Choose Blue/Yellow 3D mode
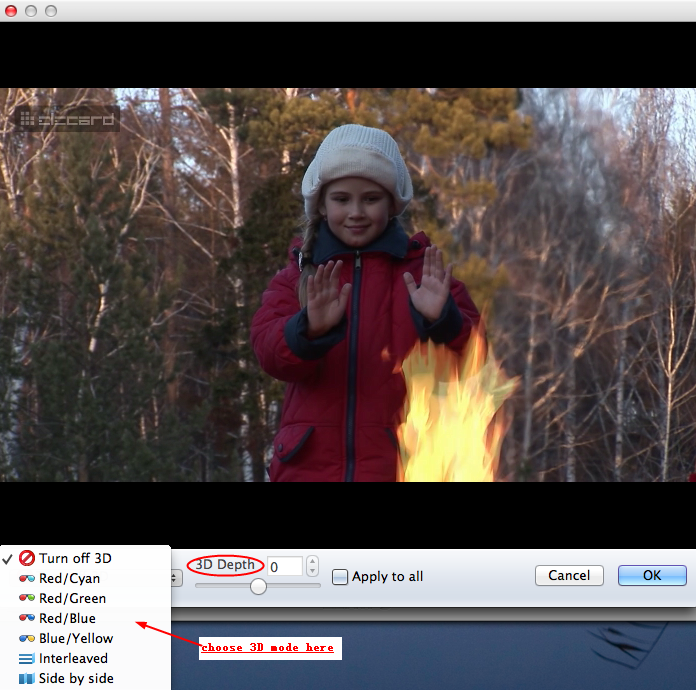 pyautogui.click(x=85, y=638)
